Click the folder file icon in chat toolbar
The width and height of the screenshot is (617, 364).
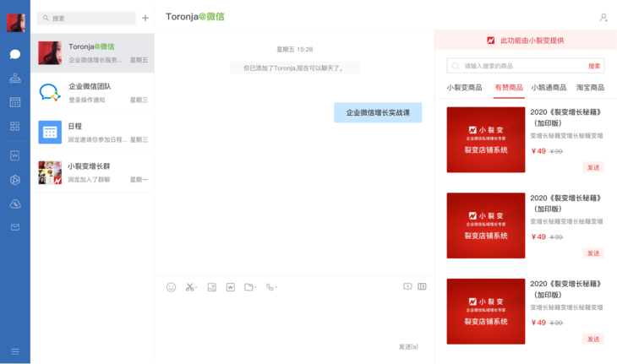pyautogui.click(x=250, y=287)
